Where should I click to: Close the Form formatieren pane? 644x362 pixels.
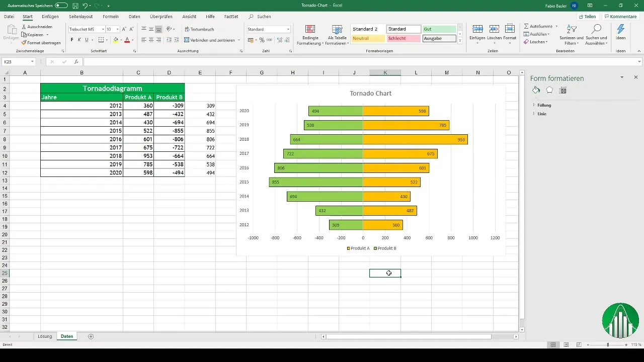(636, 77)
